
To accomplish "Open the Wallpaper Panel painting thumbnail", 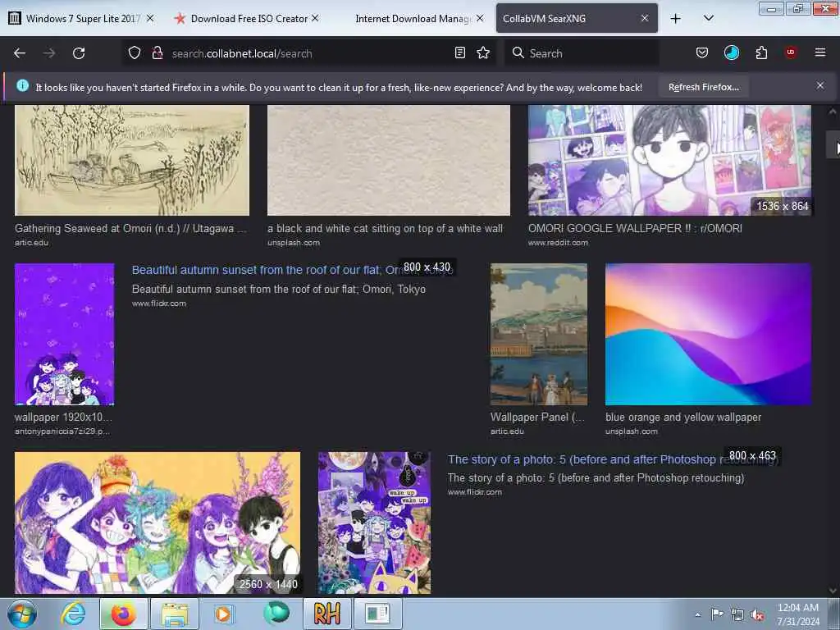I will 538,335.
